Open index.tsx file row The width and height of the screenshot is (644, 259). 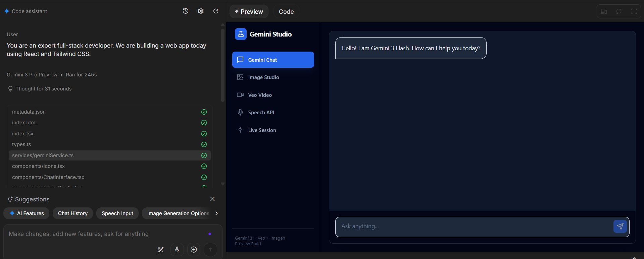tap(110, 134)
